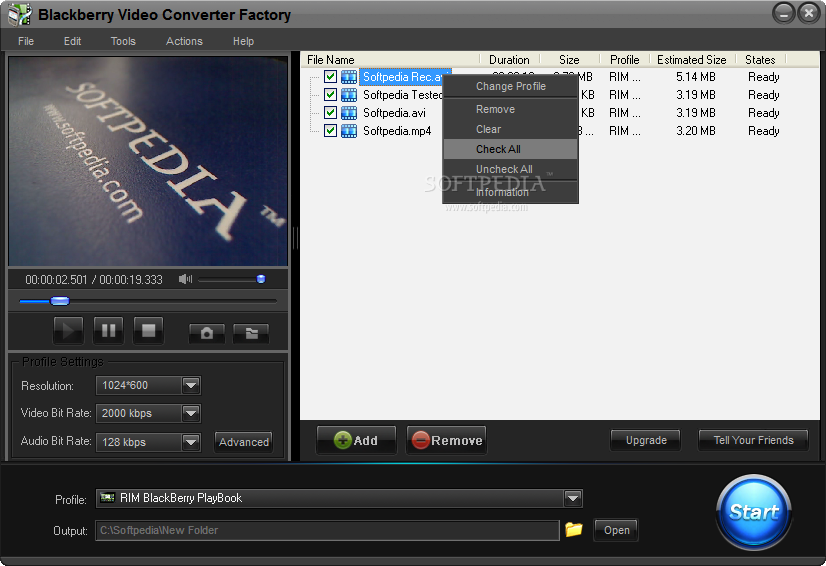Start conversion with the blue Start button
826x566 pixels.
click(x=754, y=512)
